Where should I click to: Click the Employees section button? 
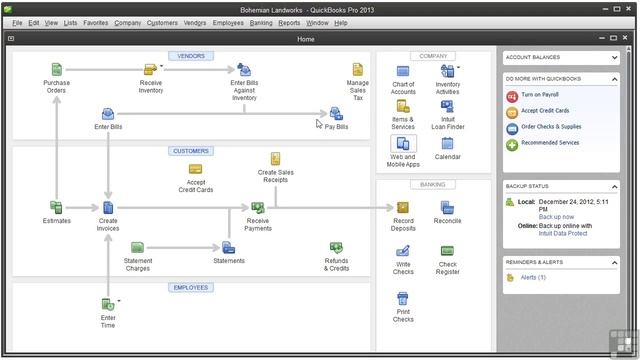[x=191, y=288]
